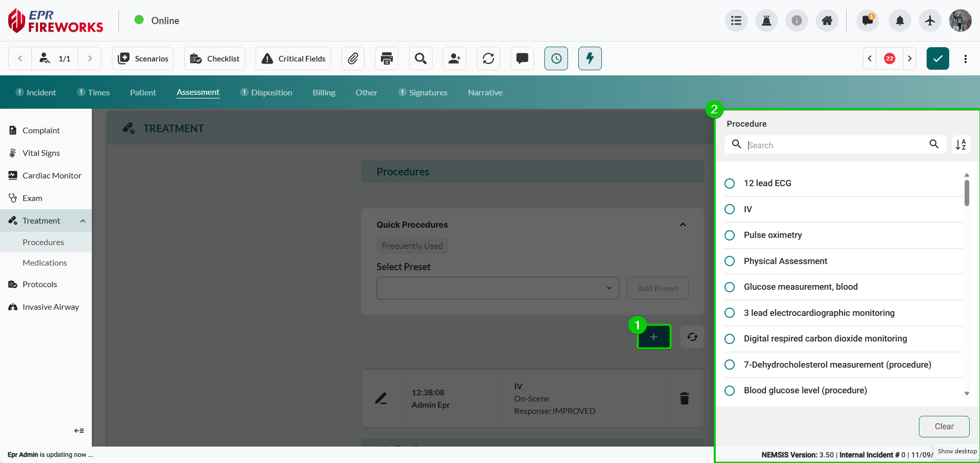This screenshot has height=463, width=980.
Task: Edit the IV procedure entry pencil icon
Action: (x=381, y=398)
